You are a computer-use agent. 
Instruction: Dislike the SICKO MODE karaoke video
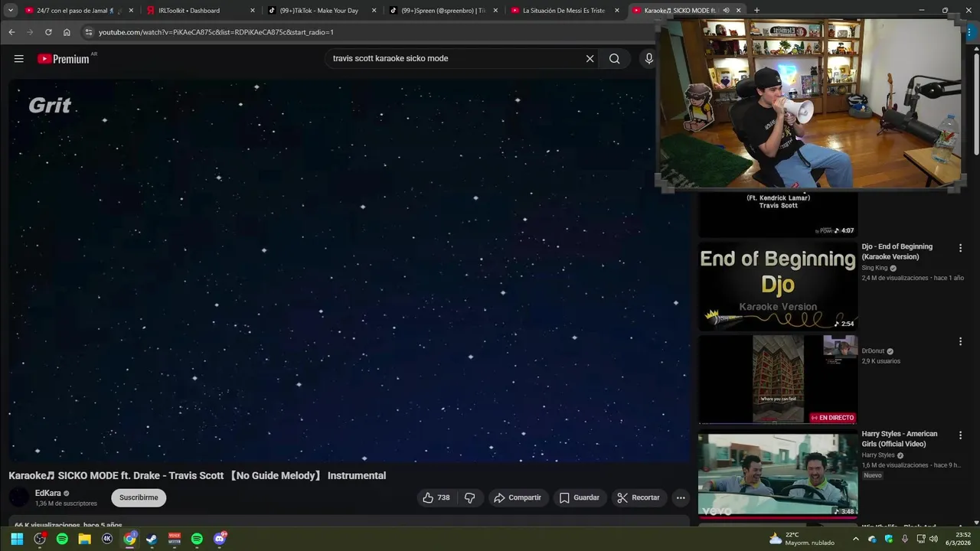click(x=470, y=497)
